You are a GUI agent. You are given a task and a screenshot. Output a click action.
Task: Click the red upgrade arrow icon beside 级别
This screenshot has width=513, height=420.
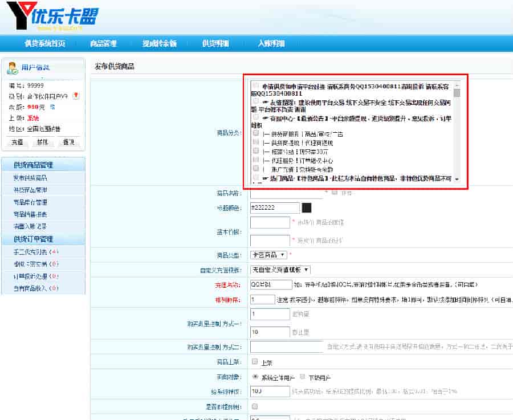(x=76, y=96)
